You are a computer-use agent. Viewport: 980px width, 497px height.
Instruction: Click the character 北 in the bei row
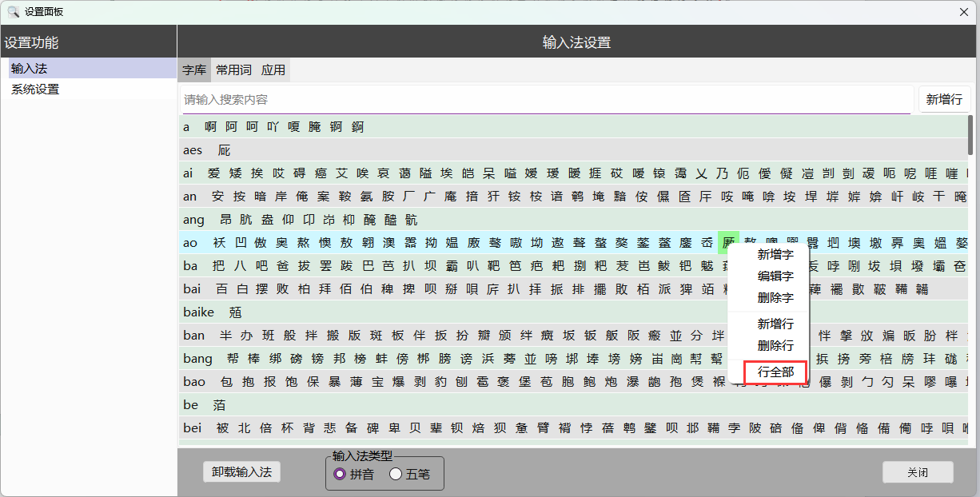(244, 428)
